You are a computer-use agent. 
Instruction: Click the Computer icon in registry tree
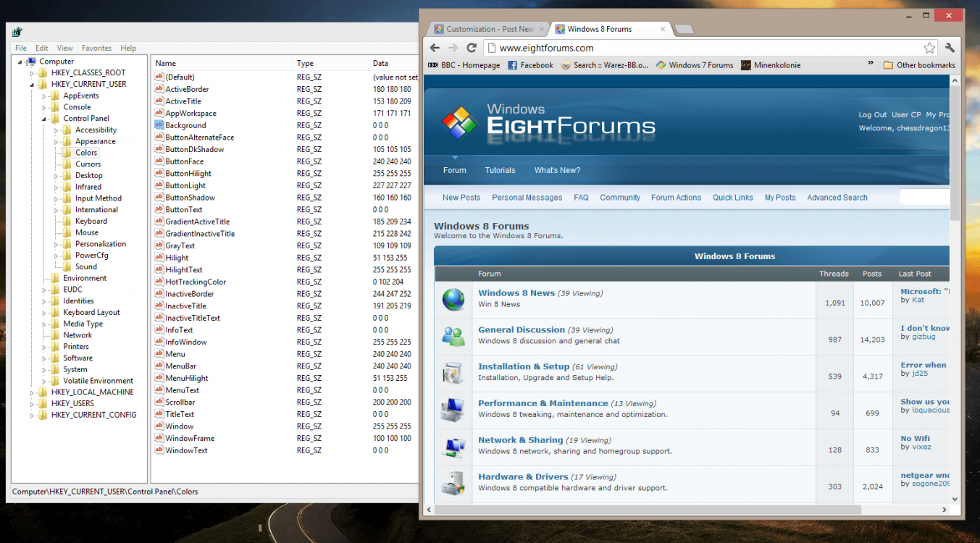[x=31, y=62]
